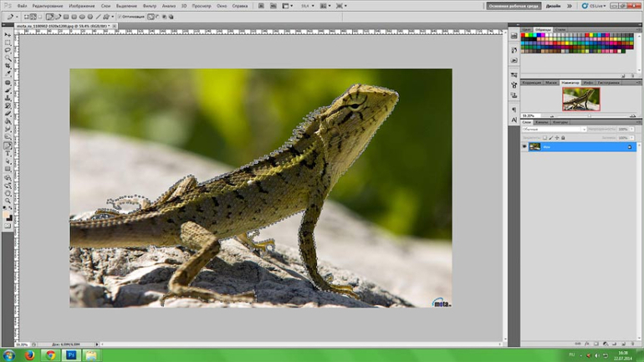Click the Дизайн workspace button
Screen dimensions: 644x362
553,6
